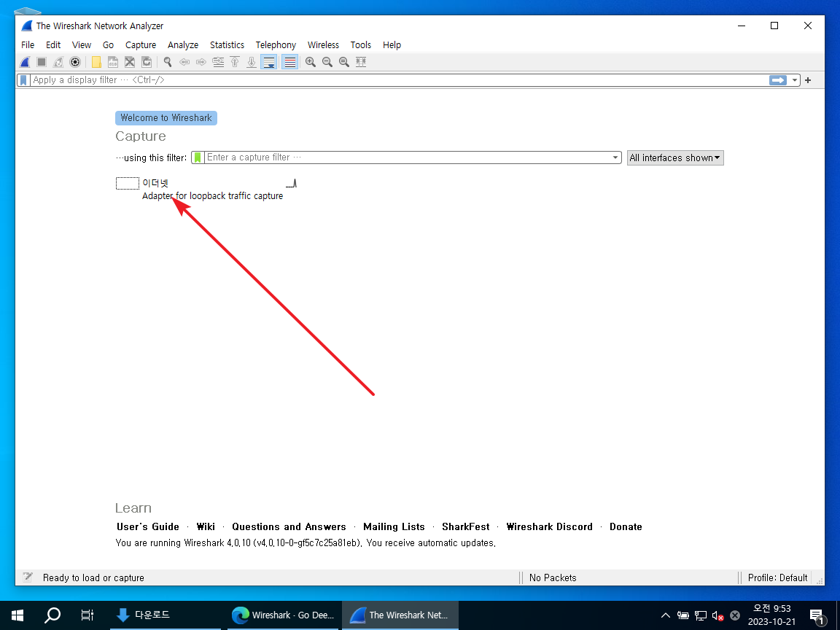Focus the Enter a capture filter field
Image resolution: width=840 pixels, height=630 pixels.
coord(407,157)
